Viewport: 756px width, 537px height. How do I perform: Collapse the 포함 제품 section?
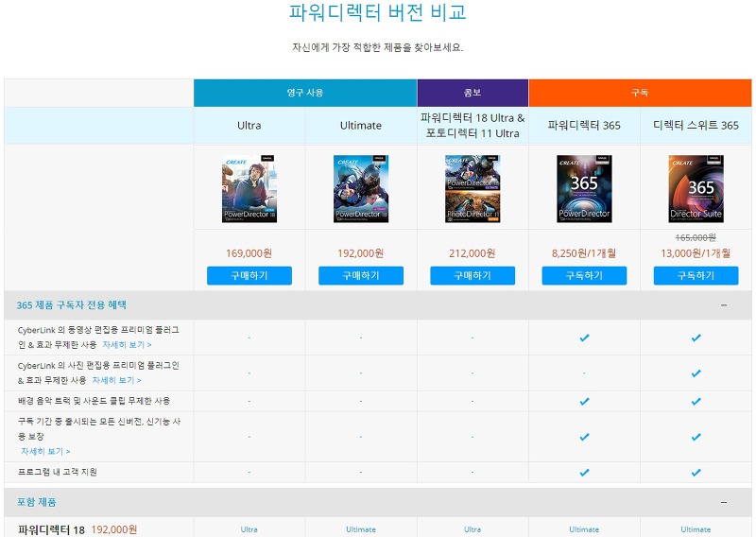[x=724, y=502]
